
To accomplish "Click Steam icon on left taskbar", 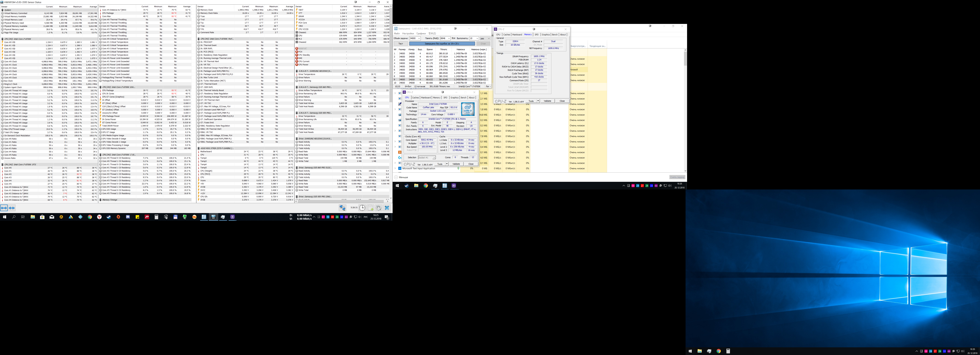I will (x=108, y=217).
